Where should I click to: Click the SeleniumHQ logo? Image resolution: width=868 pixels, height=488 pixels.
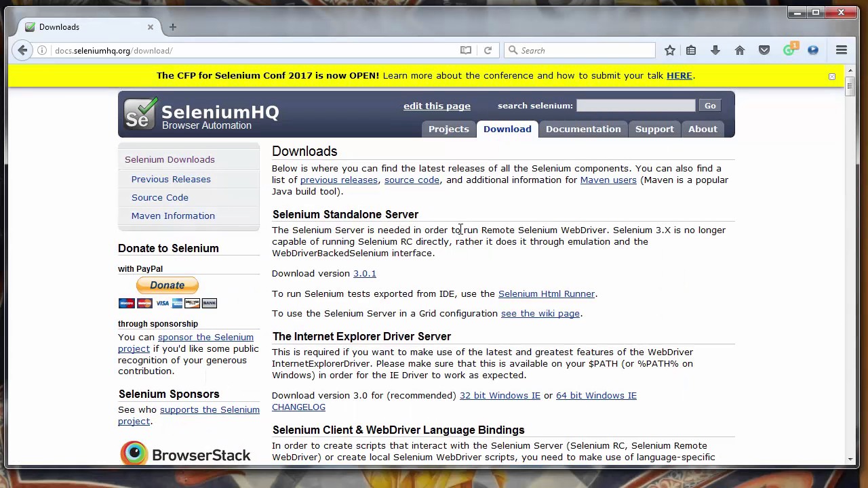tap(202, 115)
